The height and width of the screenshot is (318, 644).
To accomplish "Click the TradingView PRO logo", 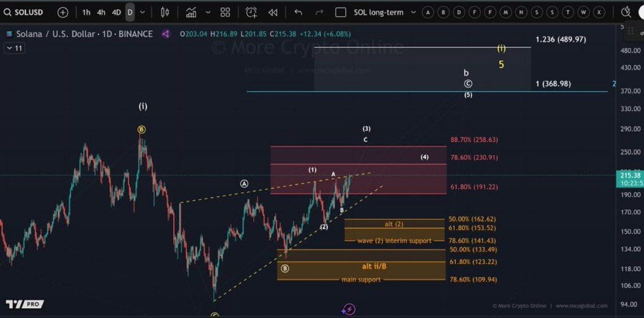I will (25, 304).
